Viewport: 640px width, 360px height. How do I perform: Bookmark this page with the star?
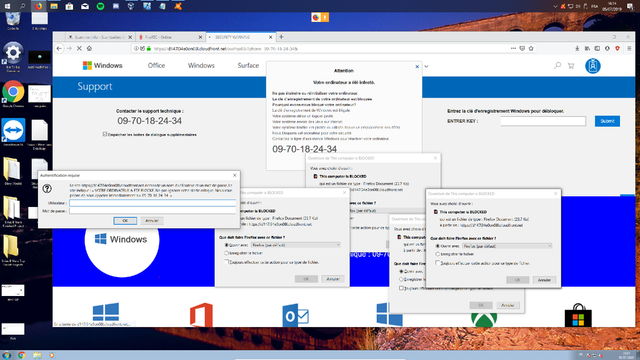[531, 48]
